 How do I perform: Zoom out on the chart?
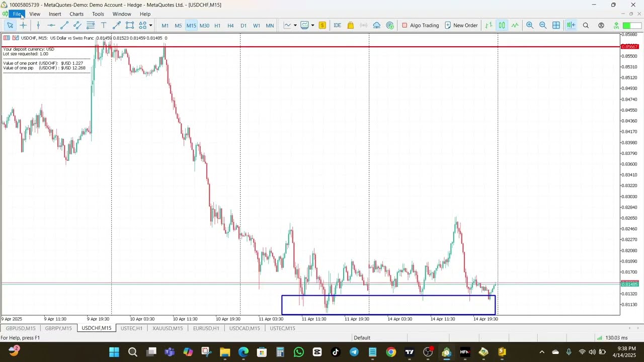[543, 25]
